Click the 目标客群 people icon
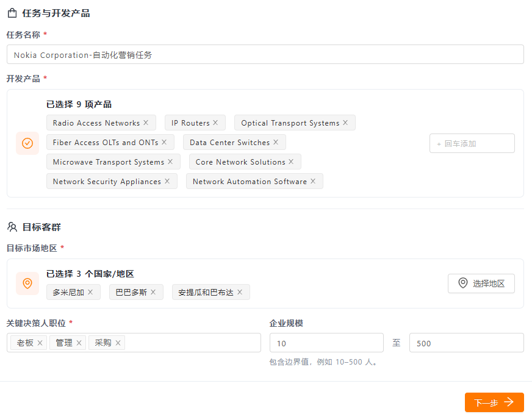532x417 pixels. click(12, 227)
